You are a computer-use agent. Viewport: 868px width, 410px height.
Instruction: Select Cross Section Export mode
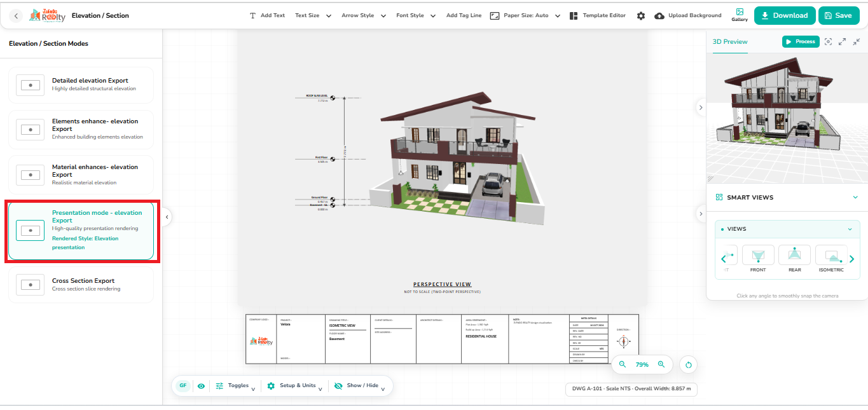click(x=81, y=285)
